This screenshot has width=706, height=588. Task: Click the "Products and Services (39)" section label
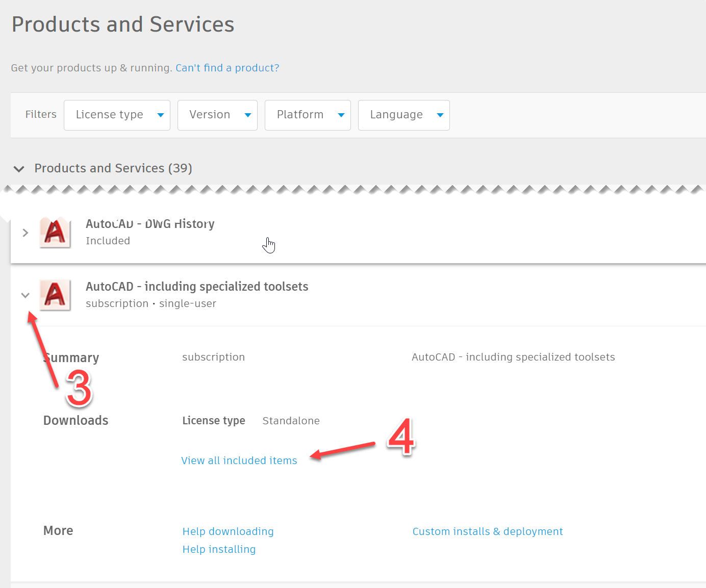click(113, 168)
